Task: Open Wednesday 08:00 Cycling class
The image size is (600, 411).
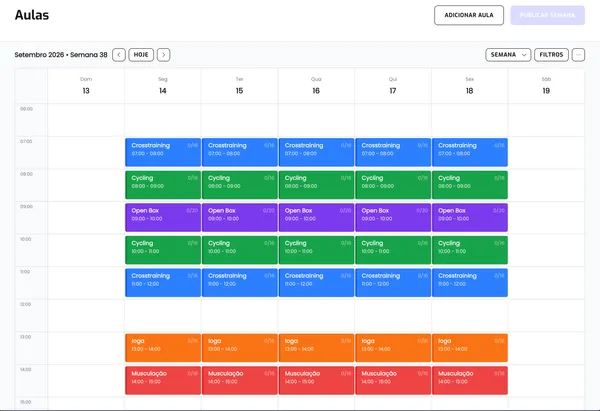Action: (x=316, y=185)
